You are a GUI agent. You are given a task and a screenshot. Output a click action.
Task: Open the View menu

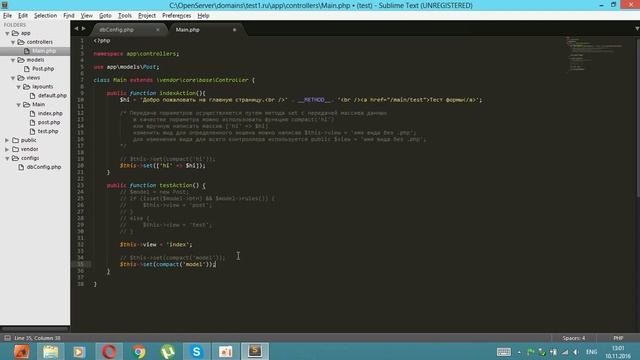pyautogui.click(x=87, y=16)
